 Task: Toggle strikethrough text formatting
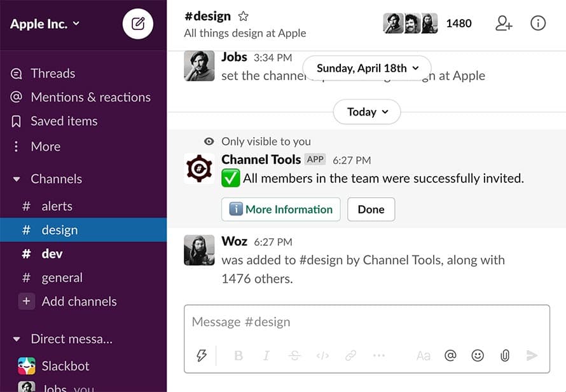pyautogui.click(x=294, y=356)
